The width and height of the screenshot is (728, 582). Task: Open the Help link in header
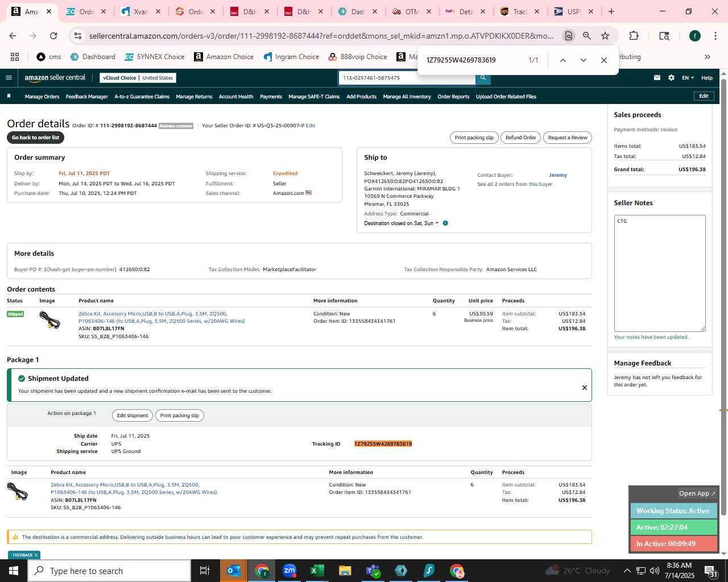[x=707, y=78]
